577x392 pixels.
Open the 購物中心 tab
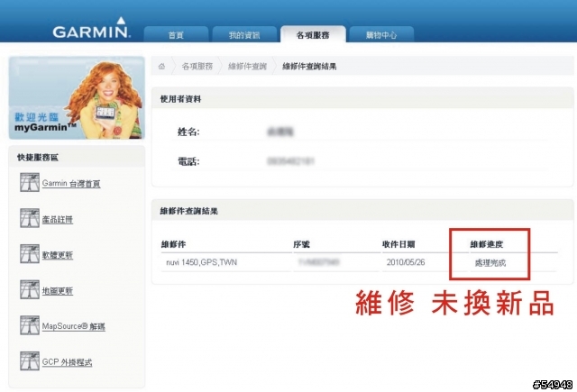pos(381,34)
